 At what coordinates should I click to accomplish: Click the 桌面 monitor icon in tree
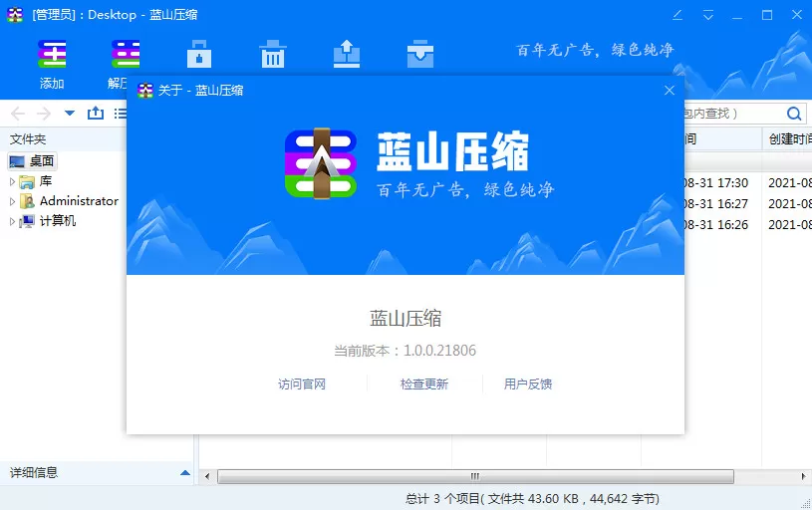tap(17, 161)
